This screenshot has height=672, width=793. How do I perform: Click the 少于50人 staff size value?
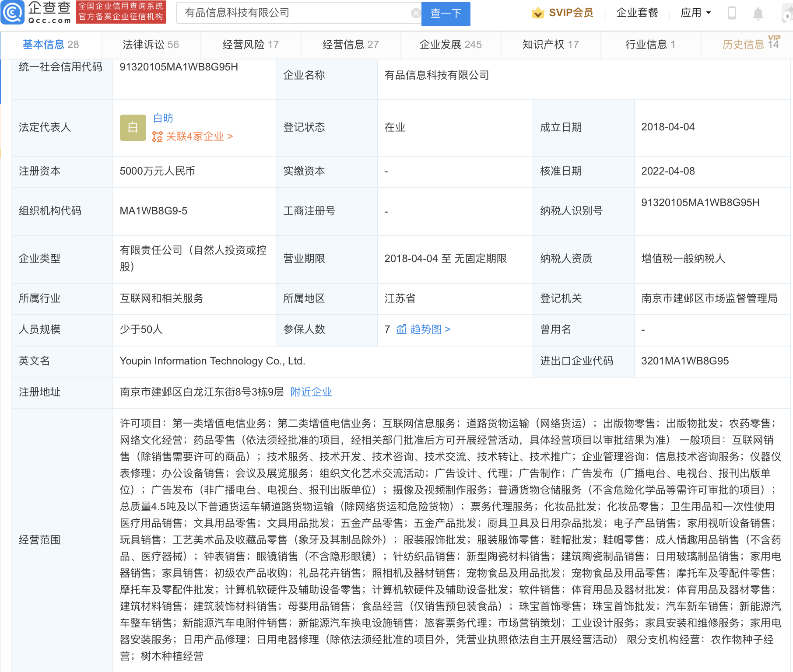[x=141, y=329]
